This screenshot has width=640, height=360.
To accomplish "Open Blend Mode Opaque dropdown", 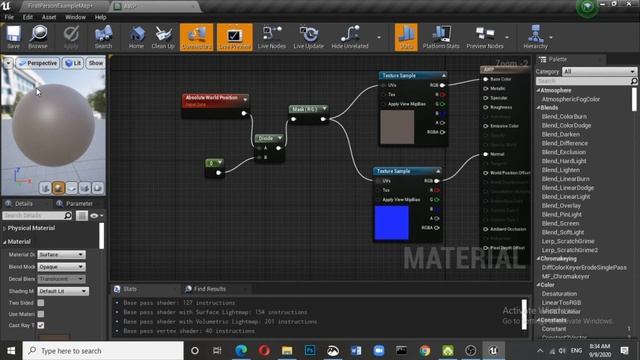I will (x=61, y=267).
